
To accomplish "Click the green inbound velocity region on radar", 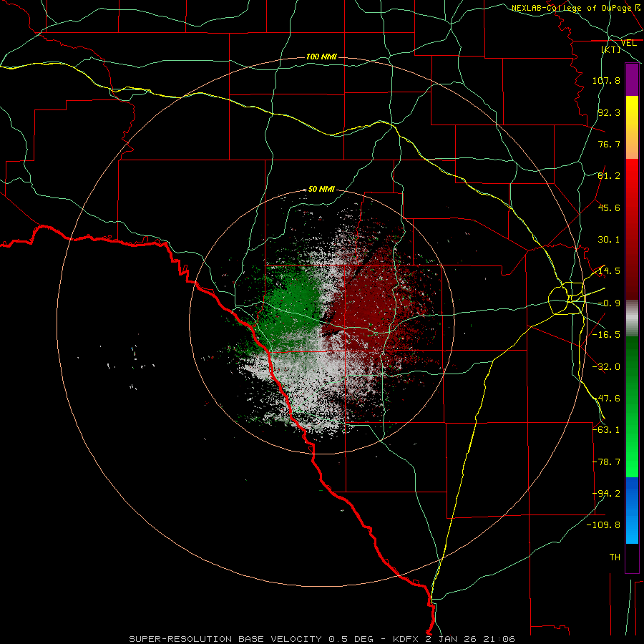I will tap(293, 304).
